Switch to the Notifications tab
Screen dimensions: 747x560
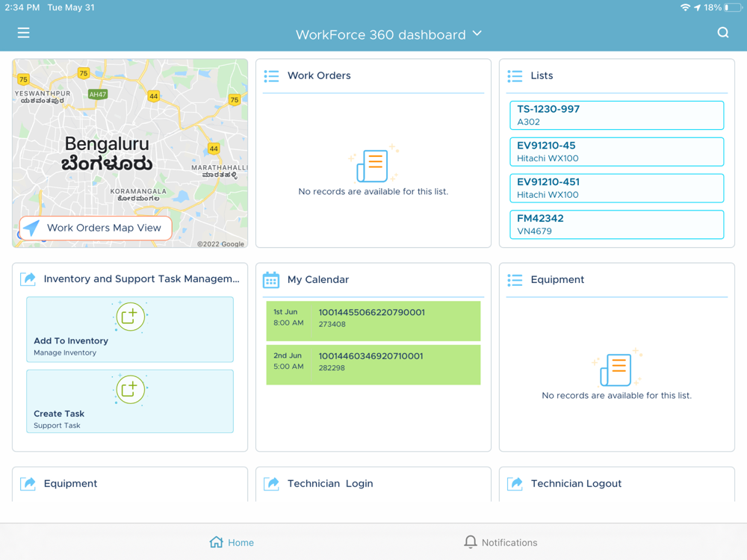[x=500, y=542]
